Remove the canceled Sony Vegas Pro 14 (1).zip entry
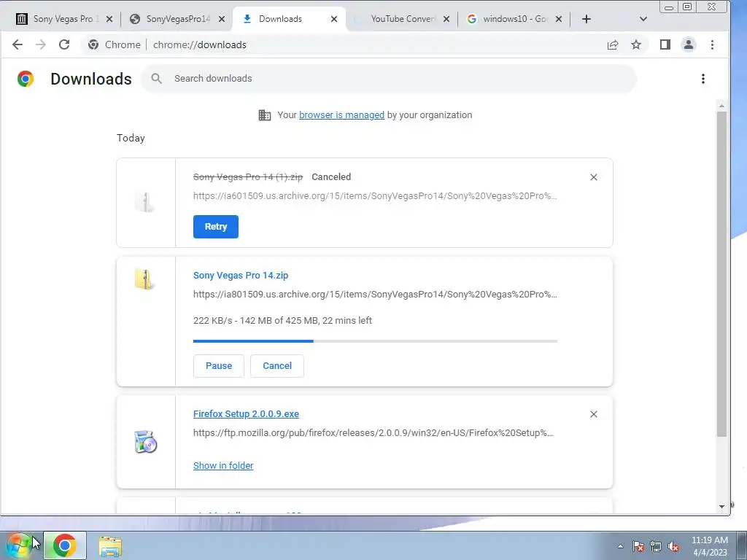Screen dimensions: 747x560 pyautogui.click(x=594, y=177)
